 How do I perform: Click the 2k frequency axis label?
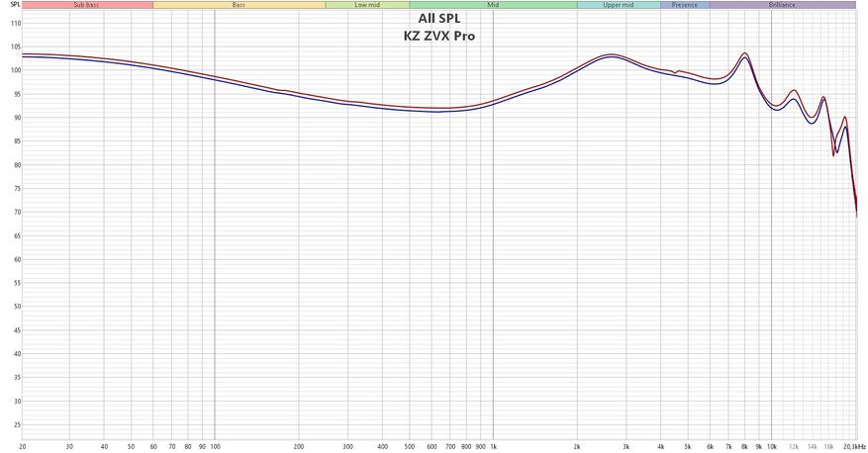(x=577, y=446)
